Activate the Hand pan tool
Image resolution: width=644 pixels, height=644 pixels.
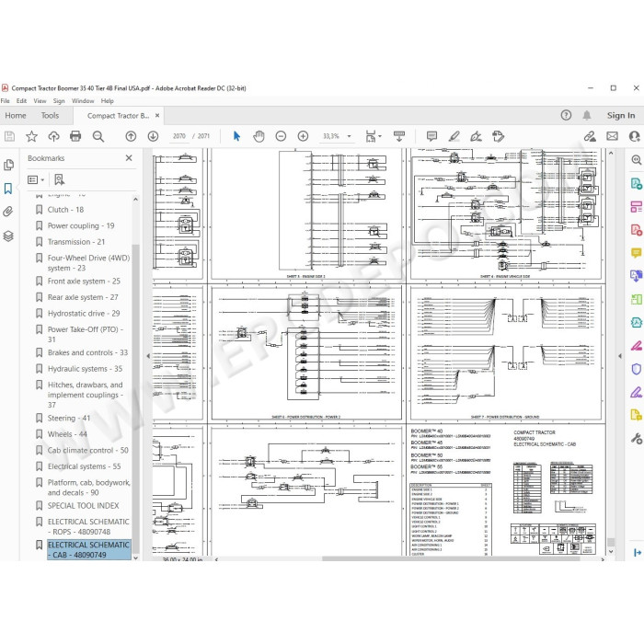click(259, 136)
